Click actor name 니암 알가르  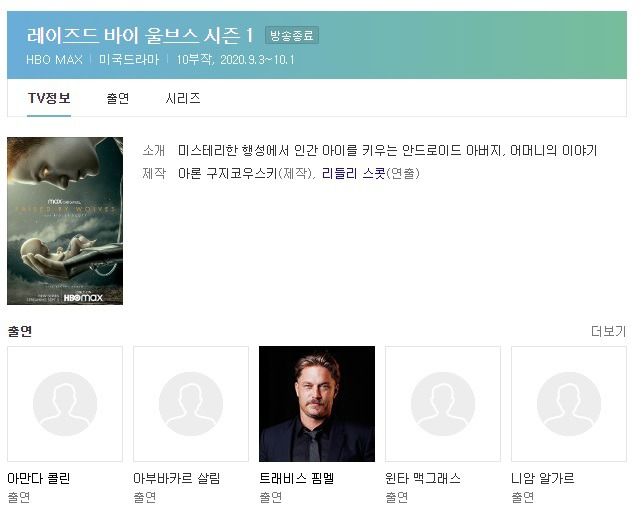coord(542,478)
